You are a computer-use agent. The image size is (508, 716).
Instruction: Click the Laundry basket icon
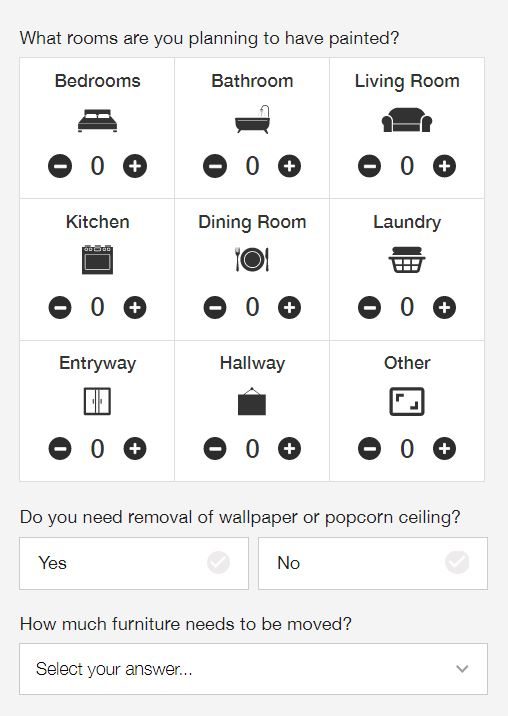coord(407,259)
